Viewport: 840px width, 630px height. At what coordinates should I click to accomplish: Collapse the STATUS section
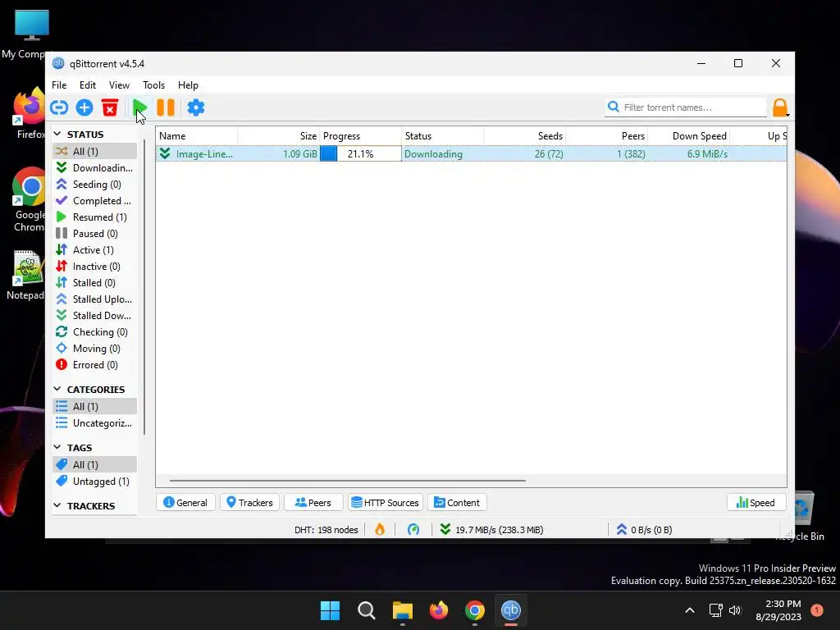tap(57, 134)
